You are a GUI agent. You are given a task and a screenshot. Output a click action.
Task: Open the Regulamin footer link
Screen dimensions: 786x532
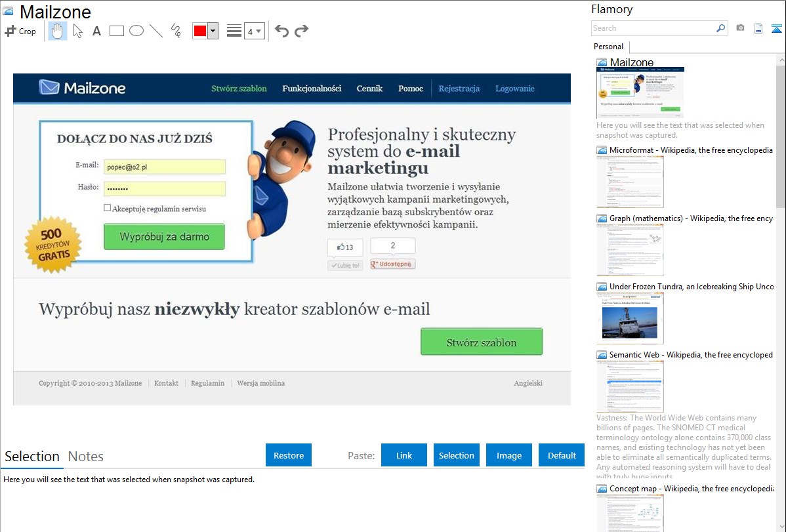(x=207, y=383)
